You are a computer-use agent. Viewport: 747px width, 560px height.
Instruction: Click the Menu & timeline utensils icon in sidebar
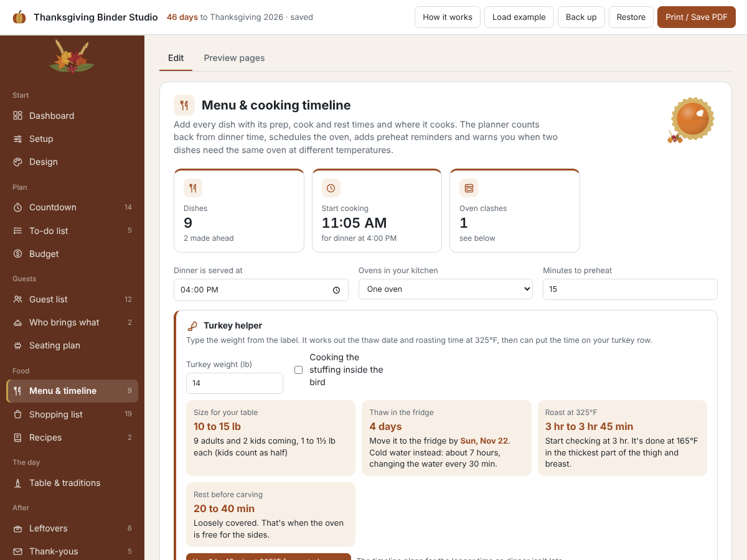point(17,391)
